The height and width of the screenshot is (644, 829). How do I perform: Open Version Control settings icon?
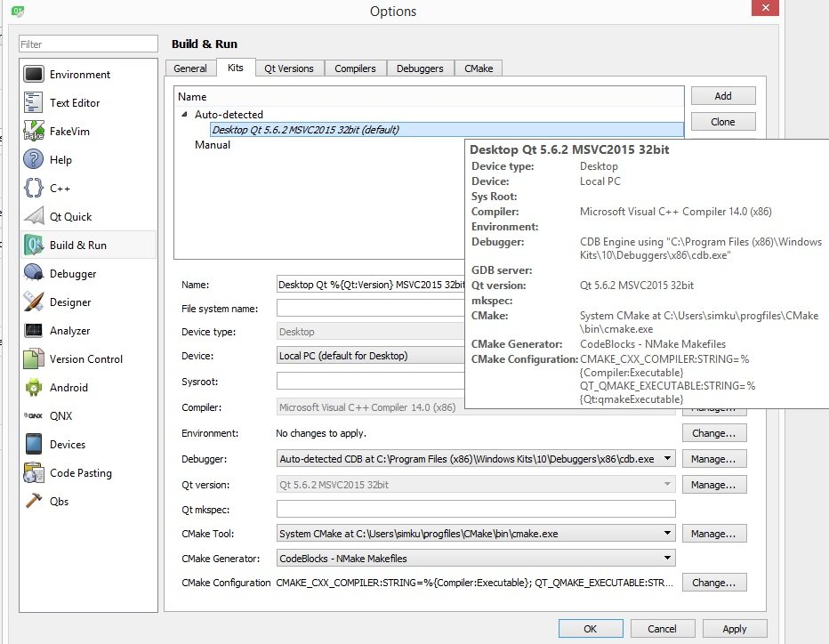tap(34, 359)
